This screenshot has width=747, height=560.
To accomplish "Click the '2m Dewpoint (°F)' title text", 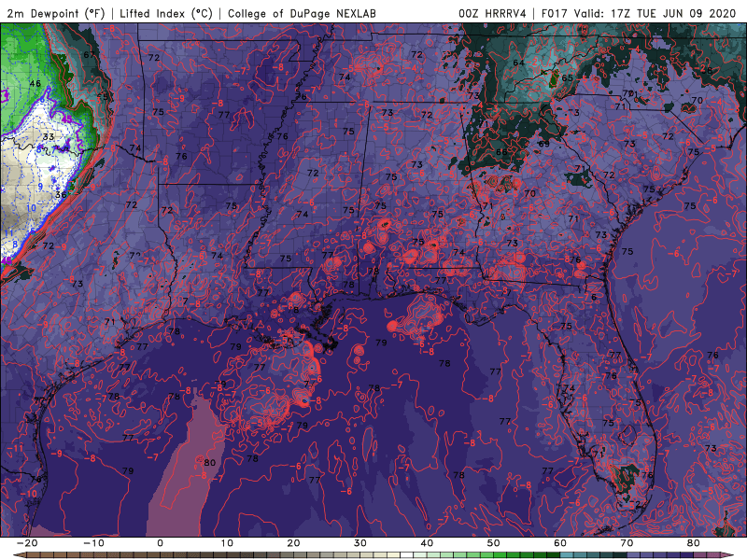I will [x=55, y=13].
